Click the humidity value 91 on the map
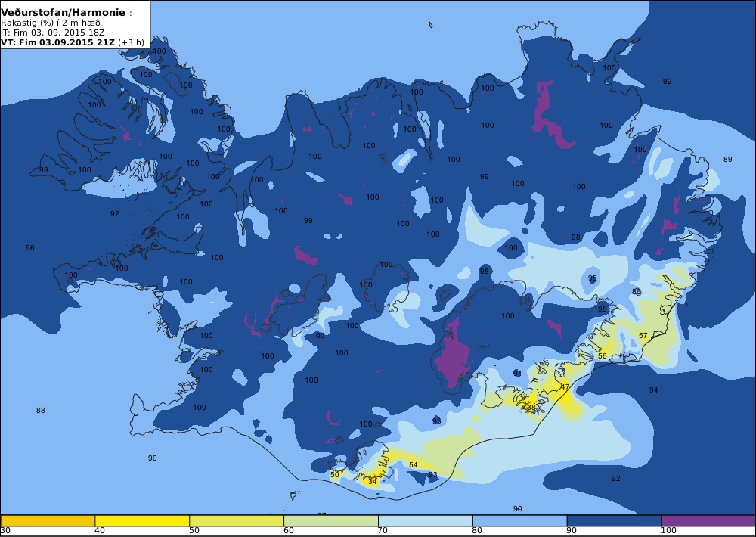Screen dimensions: 756x537 point(517,374)
